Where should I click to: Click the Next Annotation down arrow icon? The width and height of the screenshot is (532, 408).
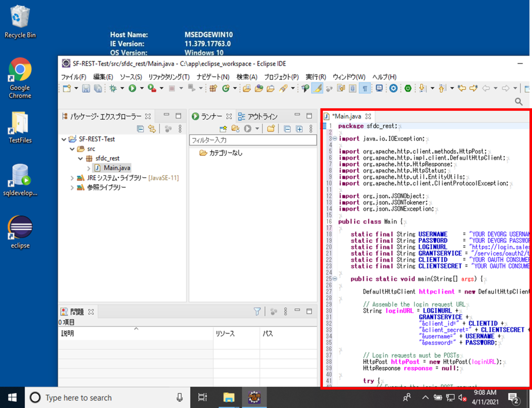pyautogui.click(x=422, y=89)
